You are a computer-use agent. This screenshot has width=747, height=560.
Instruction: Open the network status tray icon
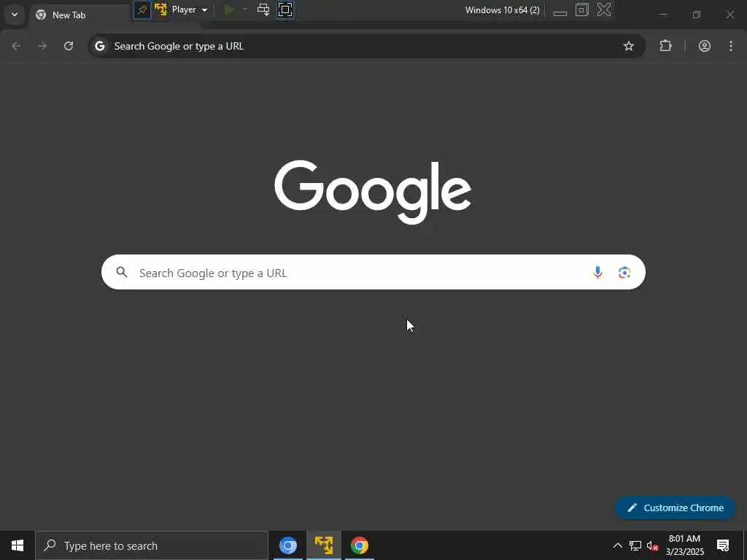pos(635,545)
